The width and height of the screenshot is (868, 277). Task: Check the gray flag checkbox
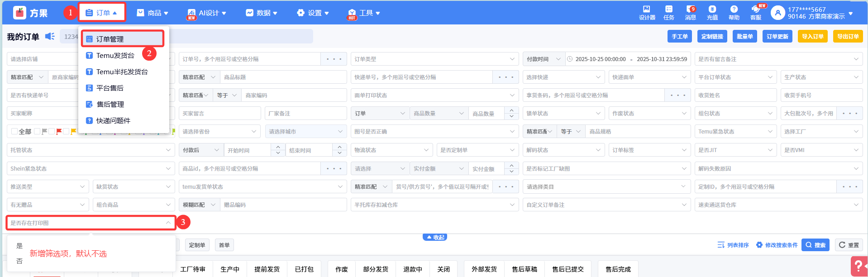tap(38, 132)
